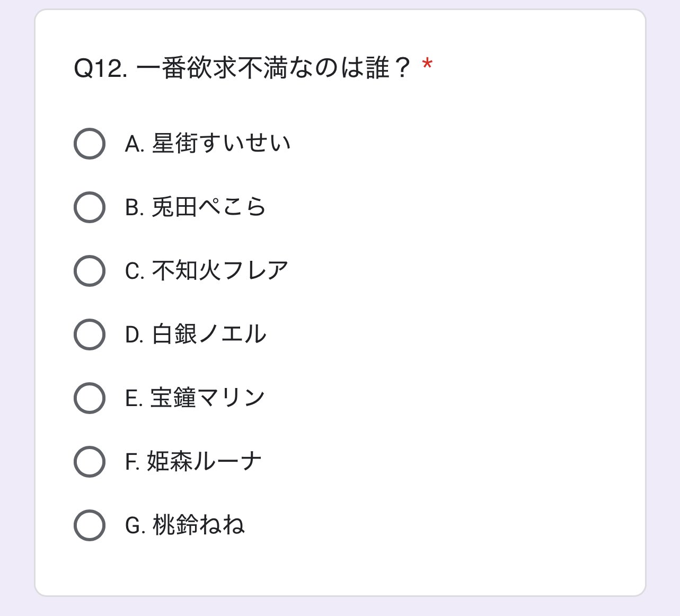The height and width of the screenshot is (616, 680).
Task: Click the name text 姫森ルーナ
Action: coord(204,462)
